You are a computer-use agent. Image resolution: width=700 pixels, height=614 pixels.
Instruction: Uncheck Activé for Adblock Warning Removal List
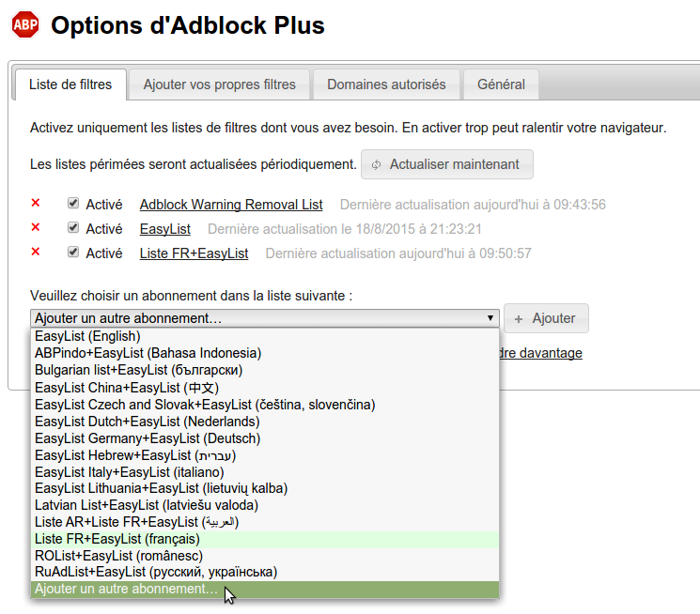pyautogui.click(x=73, y=204)
